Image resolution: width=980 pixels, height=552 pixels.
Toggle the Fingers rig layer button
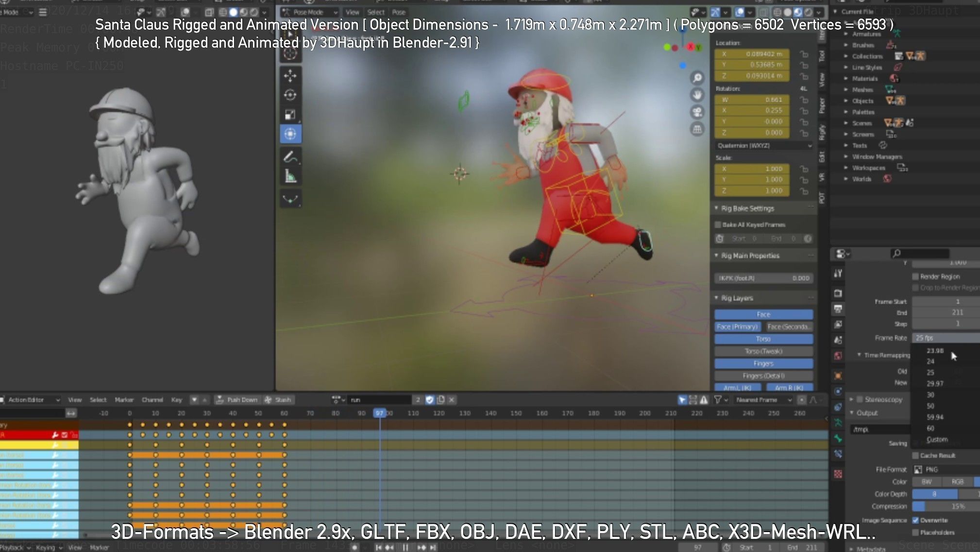[x=763, y=363]
